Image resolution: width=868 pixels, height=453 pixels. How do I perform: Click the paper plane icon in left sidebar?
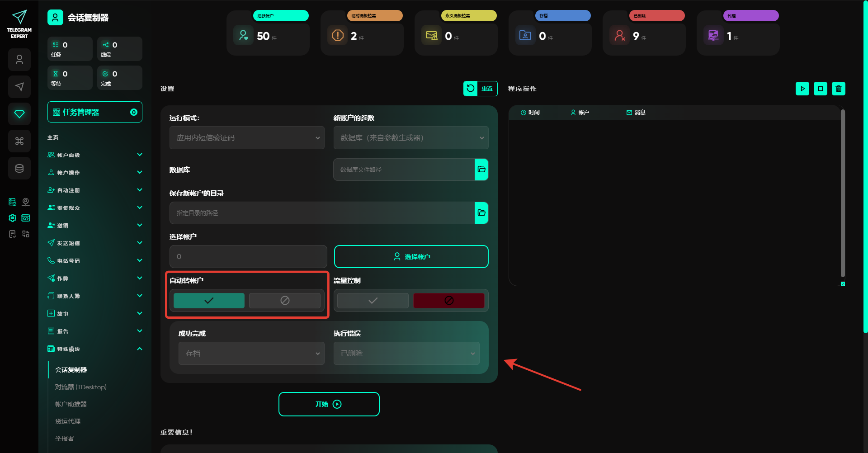click(19, 87)
